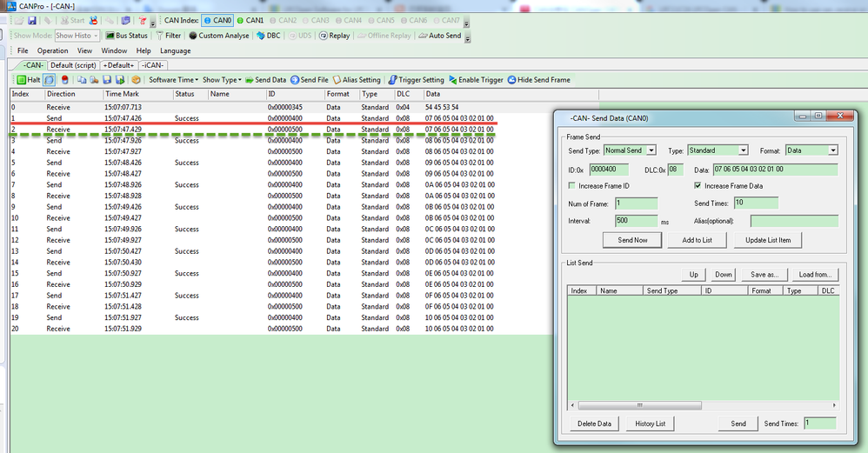Open the File menu

click(x=23, y=51)
